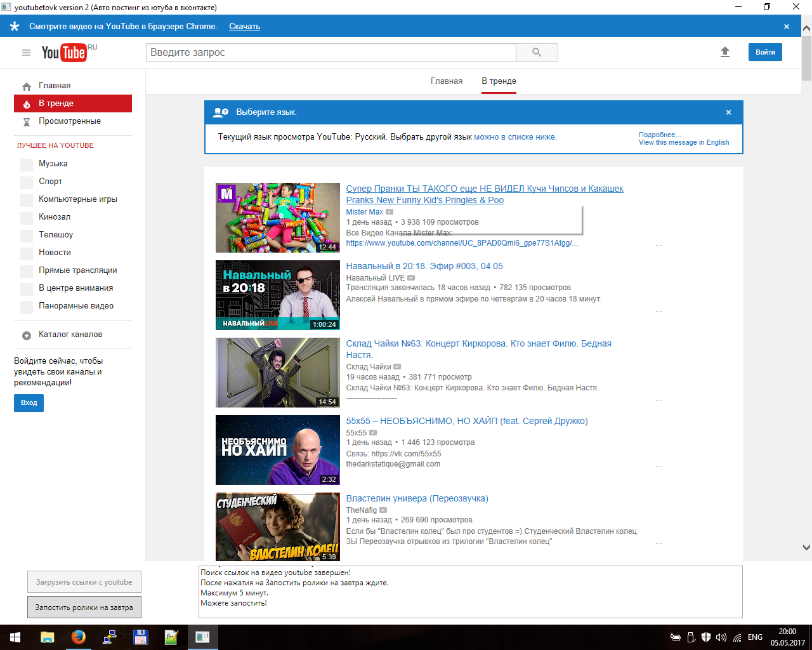Open Склад Чайки №63 video title
The image size is (812, 650).
click(x=478, y=349)
